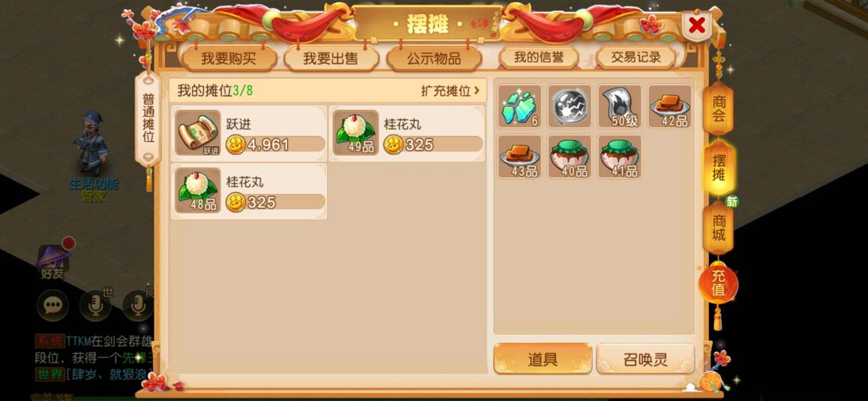Select the 40品 wrapped jar item
Image resolution: width=868 pixels, height=401 pixels.
[x=570, y=156]
